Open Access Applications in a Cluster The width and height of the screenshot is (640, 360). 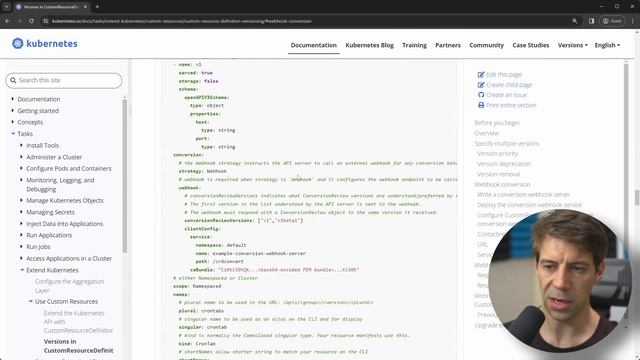click(x=69, y=258)
